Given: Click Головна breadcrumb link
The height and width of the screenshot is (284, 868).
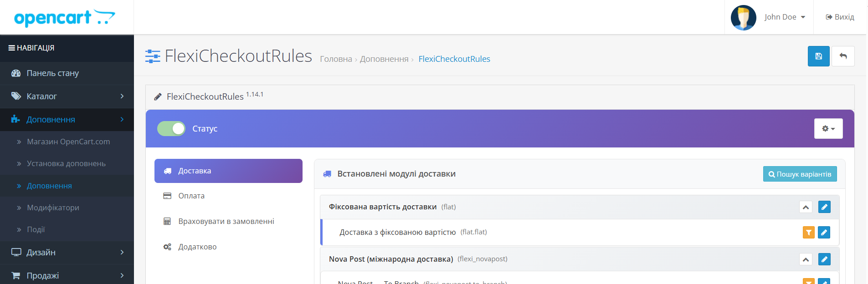Looking at the screenshot, I should pyautogui.click(x=336, y=59).
